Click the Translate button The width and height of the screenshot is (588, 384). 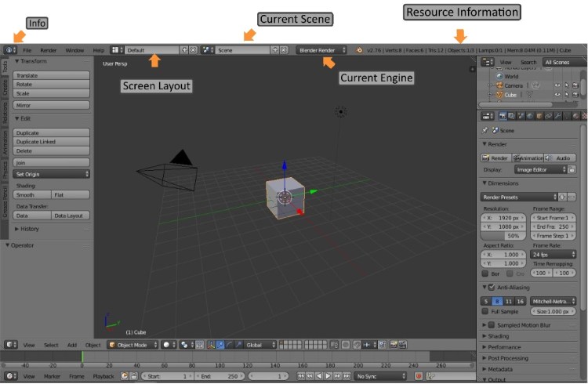pyautogui.click(x=52, y=75)
